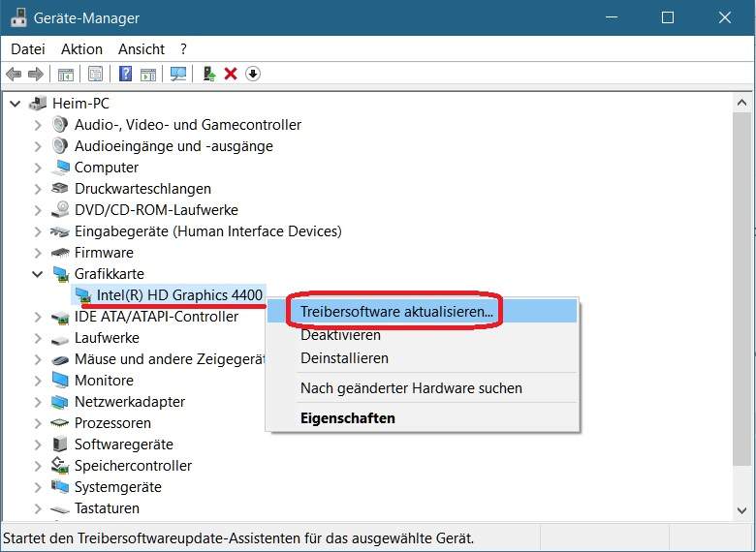Expand Mäuse und andere Zeigegeräte

[38, 359]
